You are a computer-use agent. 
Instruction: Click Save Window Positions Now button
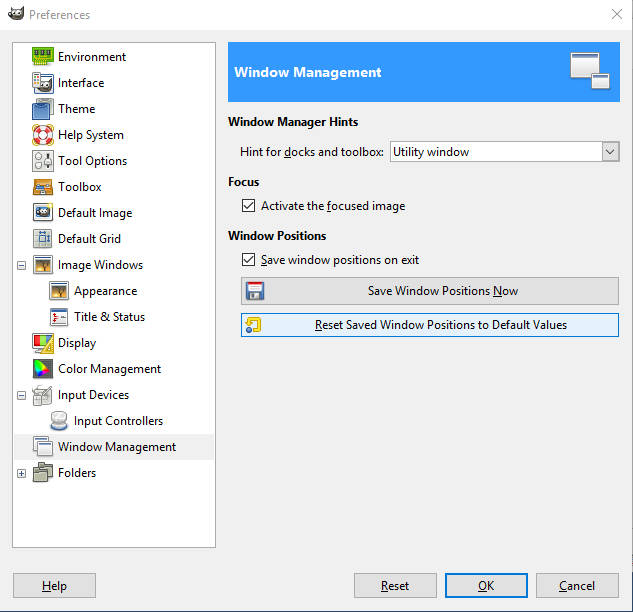click(430, 291)
